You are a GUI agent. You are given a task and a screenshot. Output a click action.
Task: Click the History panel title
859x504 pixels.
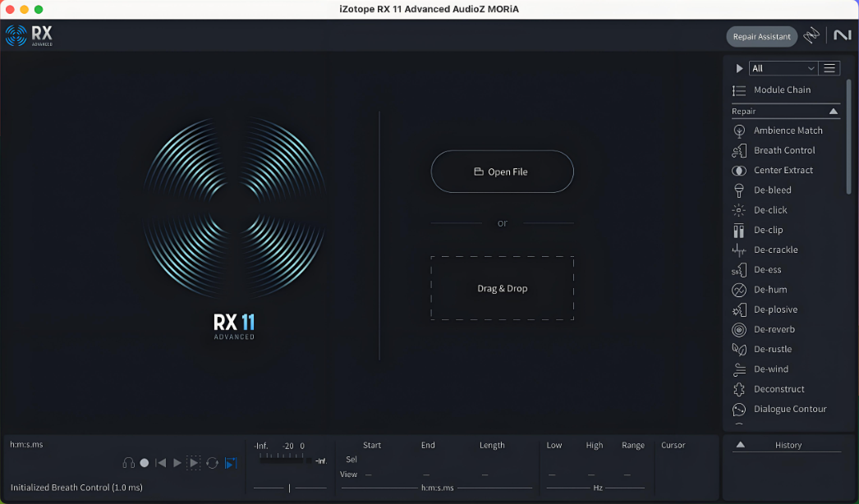tap(788, 446)
